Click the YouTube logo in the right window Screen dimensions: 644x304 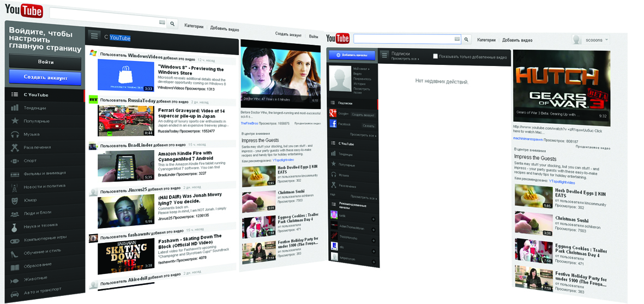[338, 39]
